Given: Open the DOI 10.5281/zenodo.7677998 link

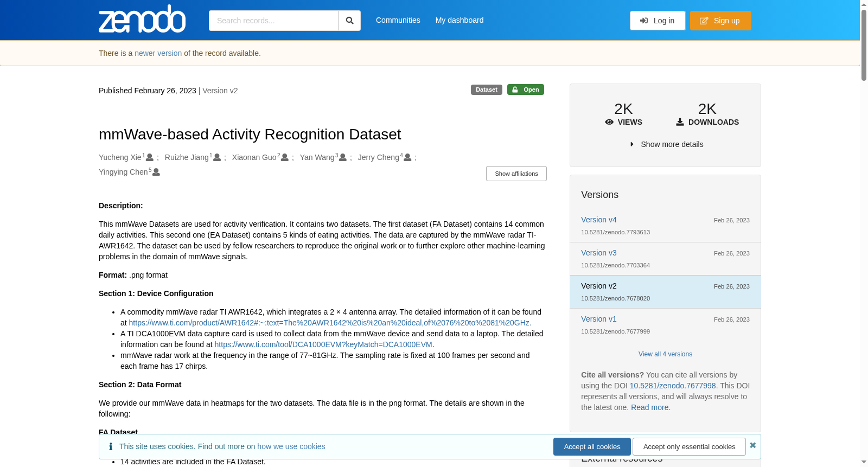Looking at the screenshot, I should (x=673, y=386).
